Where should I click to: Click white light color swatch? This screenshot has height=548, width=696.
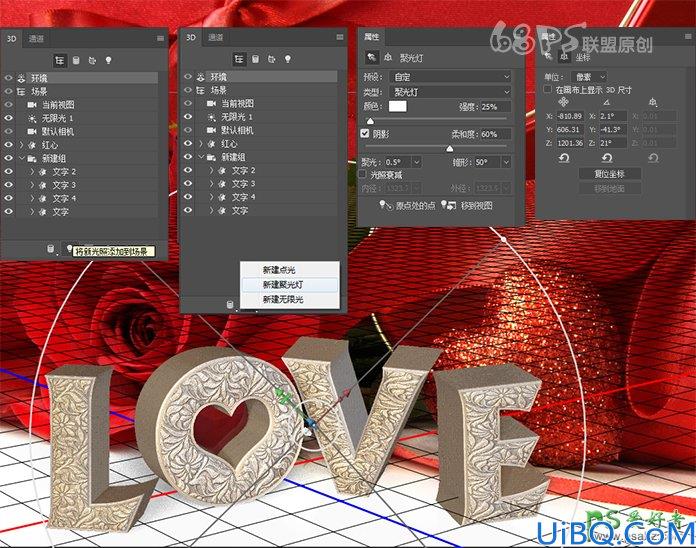tap(398, 106)
